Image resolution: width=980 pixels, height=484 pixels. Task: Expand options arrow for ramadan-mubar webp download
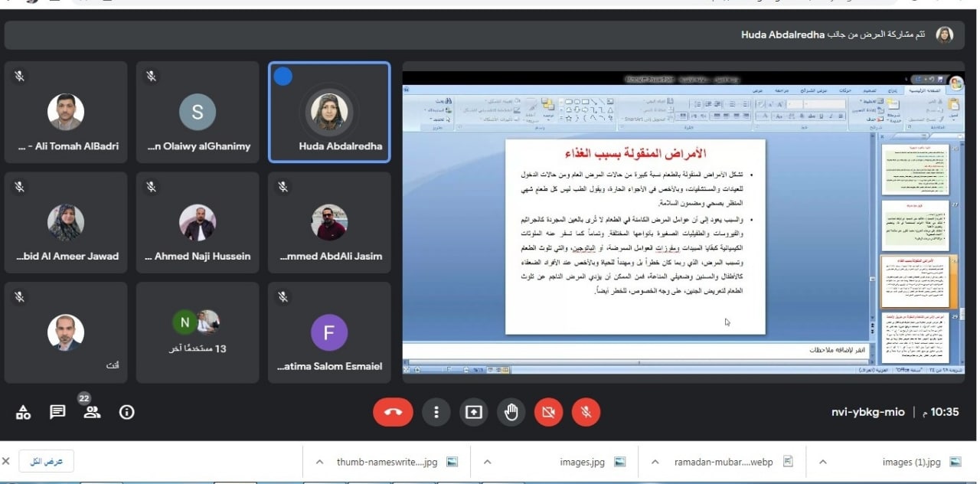pos(655,462)
